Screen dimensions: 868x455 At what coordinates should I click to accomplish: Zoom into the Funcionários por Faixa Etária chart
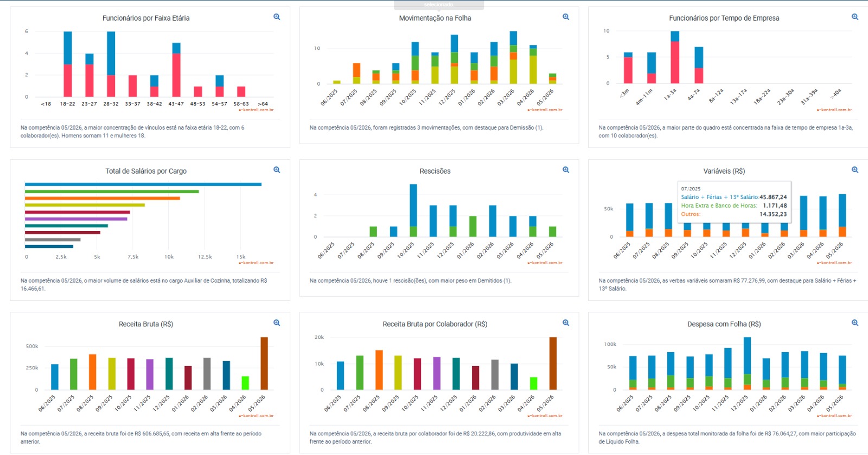click(x=277, y=17)
